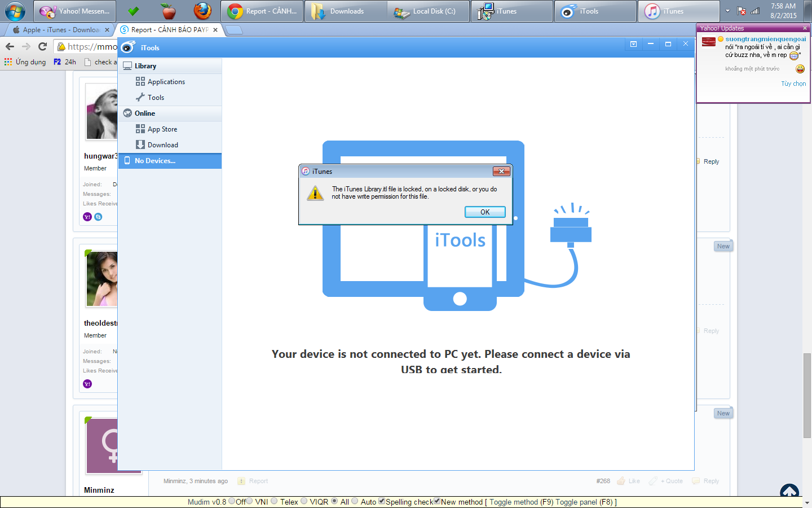
Task: Open the Action Center flag tray icon
Action: pyautogui.click(x=742, y=11)
